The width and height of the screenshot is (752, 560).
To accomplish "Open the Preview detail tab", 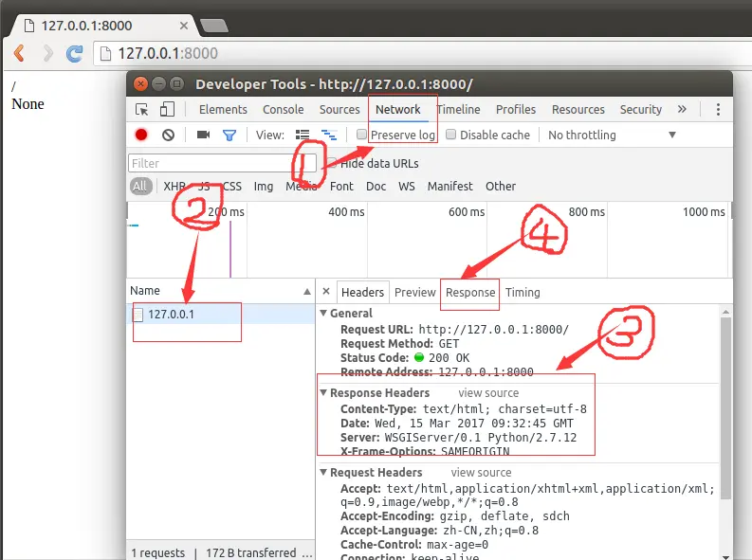I will point(414,292).
